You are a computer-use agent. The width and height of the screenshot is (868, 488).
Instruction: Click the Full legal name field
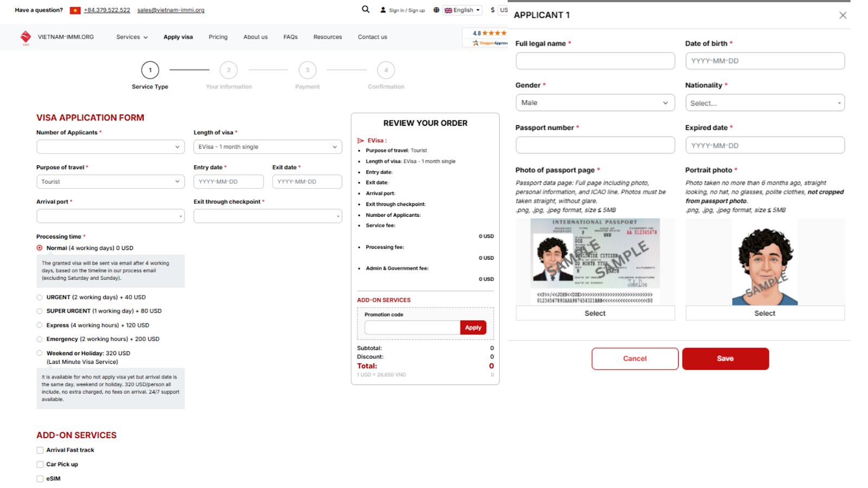pyautogui.click(x=595, y=61)
